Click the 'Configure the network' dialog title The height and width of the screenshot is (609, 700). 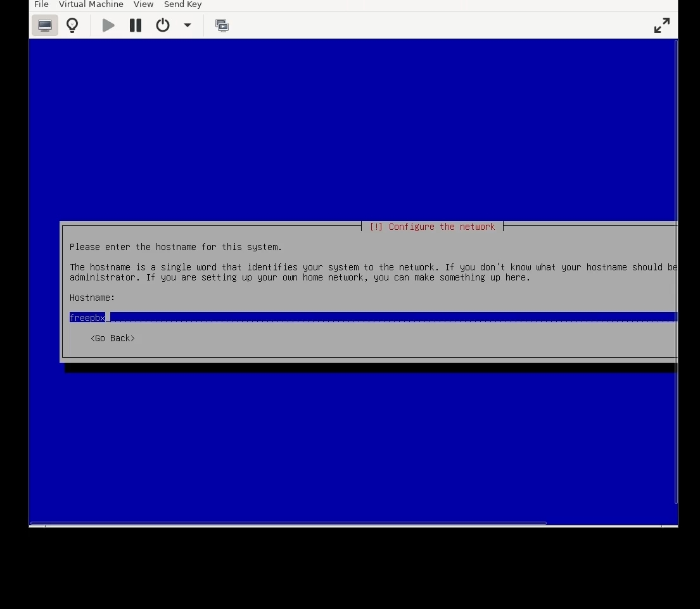point(432,227)
